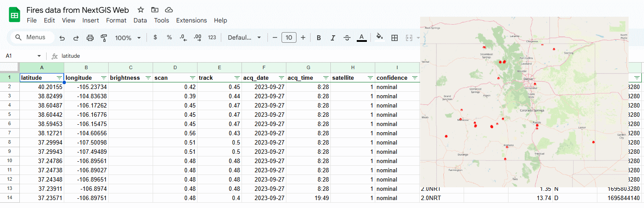Redo the last undone action
The image size is (644, 208).
[x=76, y=38]
